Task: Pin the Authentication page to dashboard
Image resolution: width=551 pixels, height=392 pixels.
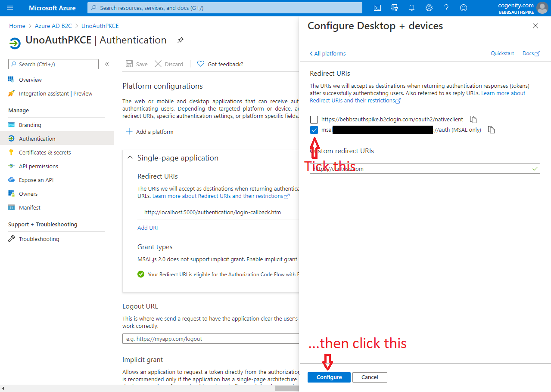Action: pos(180,40)
